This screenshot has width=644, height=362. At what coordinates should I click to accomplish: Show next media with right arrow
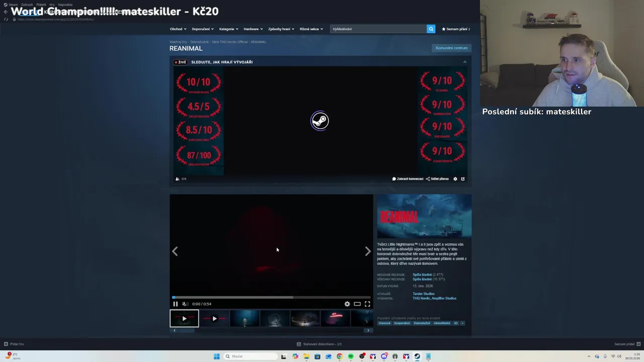pos(368,251)
